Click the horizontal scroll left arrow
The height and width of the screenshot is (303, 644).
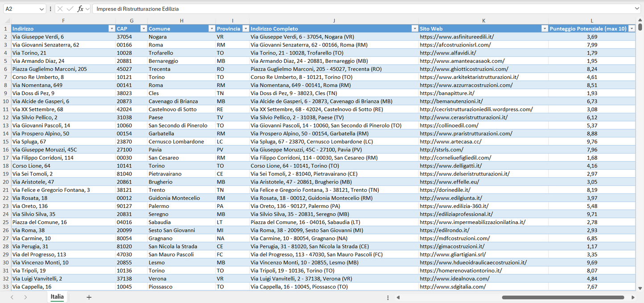[x=398, y=297]
